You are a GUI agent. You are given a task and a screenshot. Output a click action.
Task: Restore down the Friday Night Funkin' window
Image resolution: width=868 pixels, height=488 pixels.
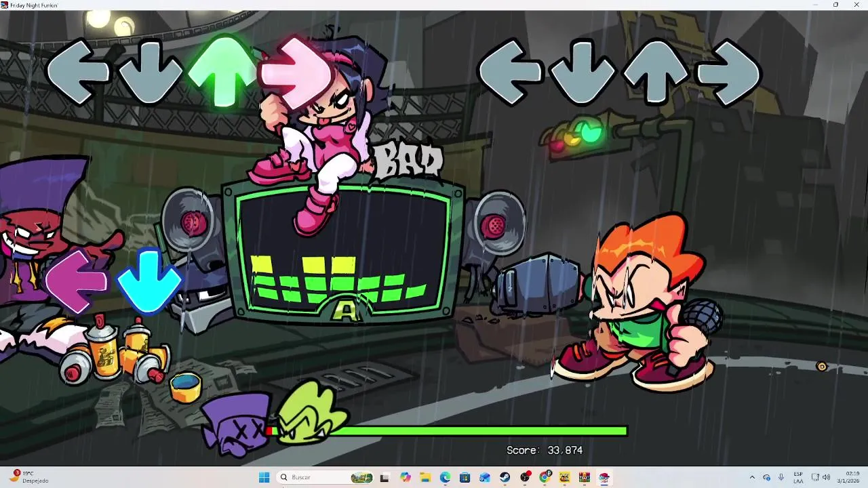[x=835, y=5]
